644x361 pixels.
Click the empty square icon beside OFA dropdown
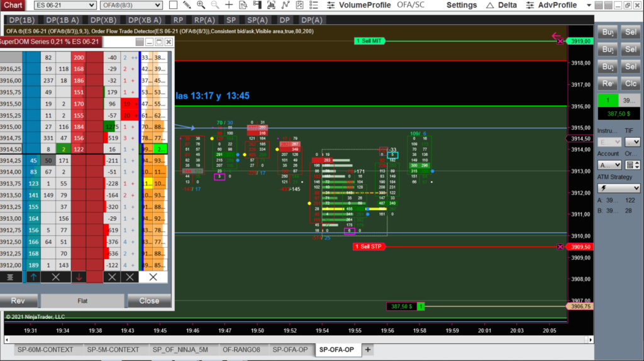tap(174, 5)
